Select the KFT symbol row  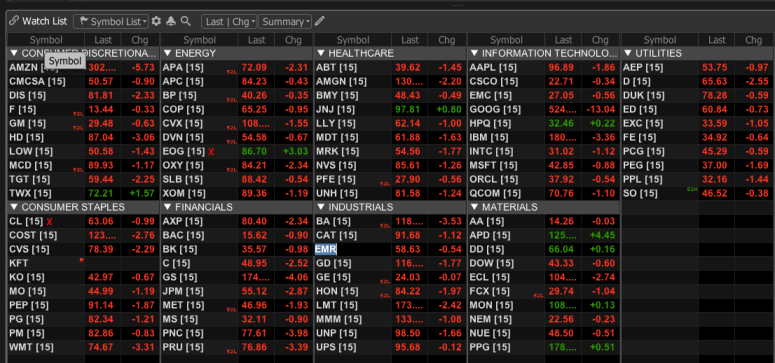pos(83,263)
